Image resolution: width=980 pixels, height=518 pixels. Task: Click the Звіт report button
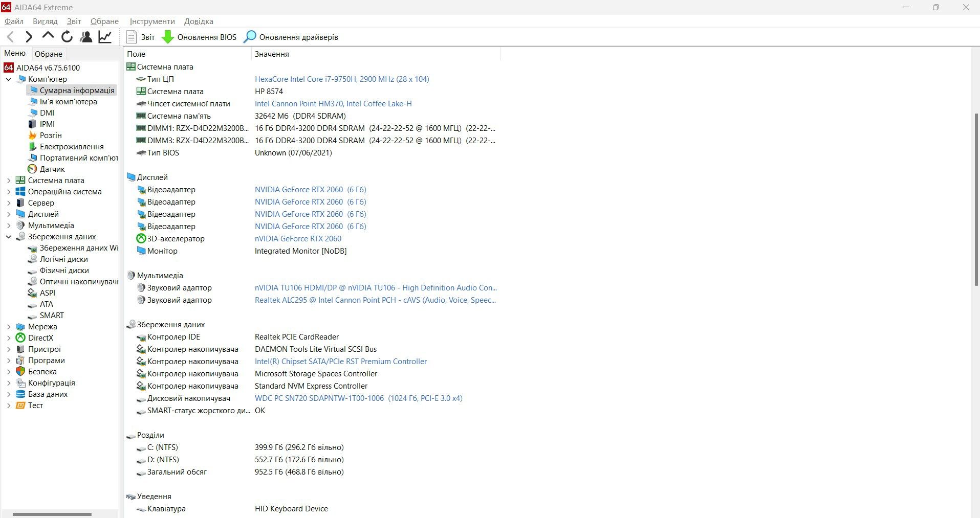(140, 37)
